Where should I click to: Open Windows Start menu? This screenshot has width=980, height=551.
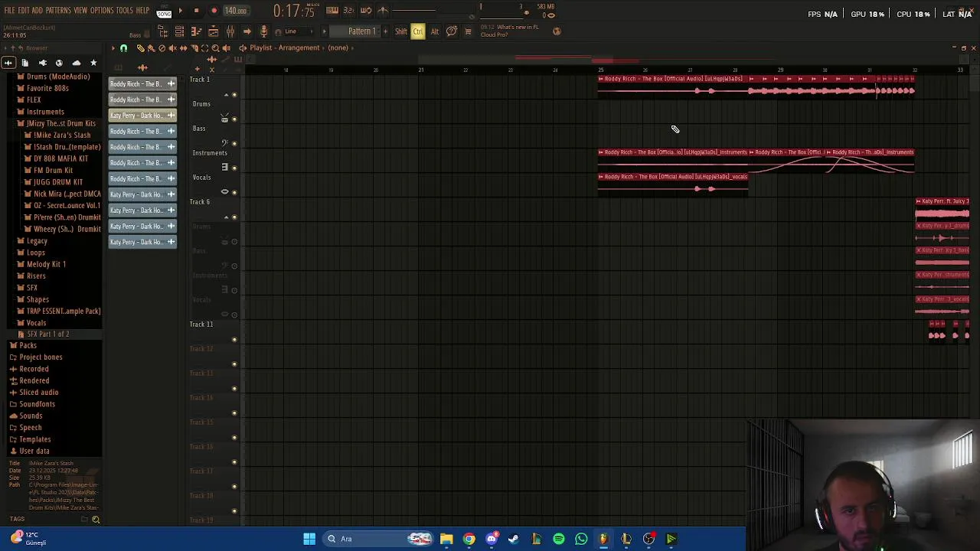click(x=309, y=539)
